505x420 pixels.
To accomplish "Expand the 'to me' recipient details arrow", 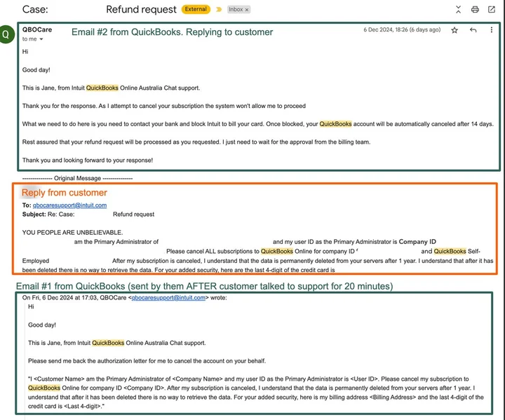I will pyautogui.click(x=41, y=40).
